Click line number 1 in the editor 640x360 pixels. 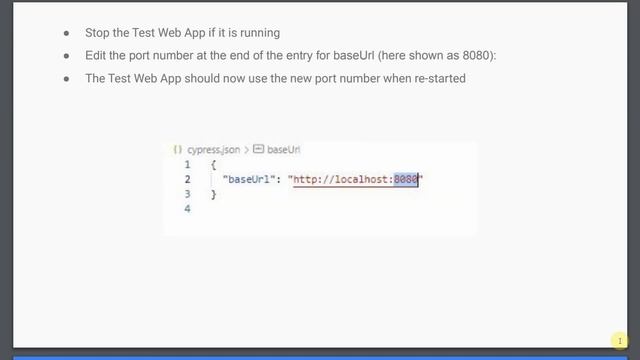[x=187, y=164]
